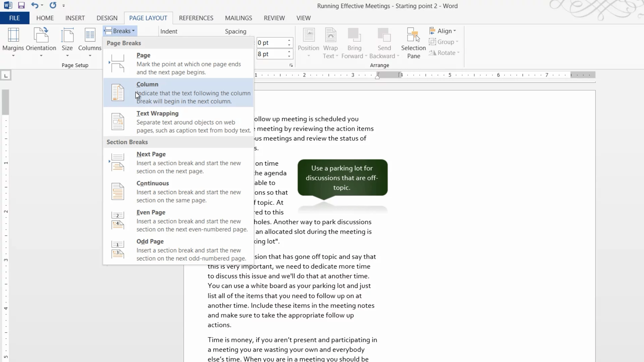Click the Redo icon in title bar

pos(53,5)
